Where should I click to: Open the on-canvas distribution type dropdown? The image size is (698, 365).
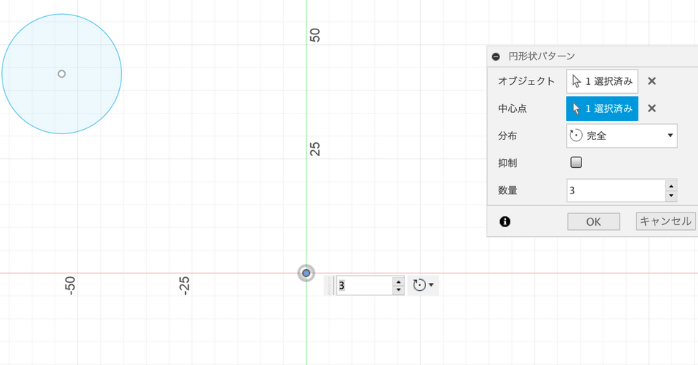point(423,285)
